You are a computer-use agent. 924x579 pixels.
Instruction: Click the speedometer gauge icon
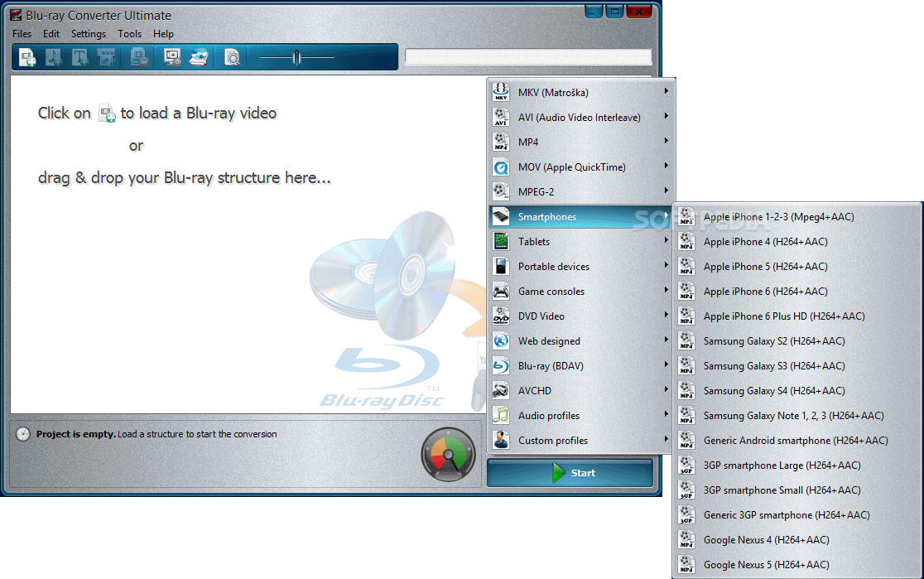point(449,454)
